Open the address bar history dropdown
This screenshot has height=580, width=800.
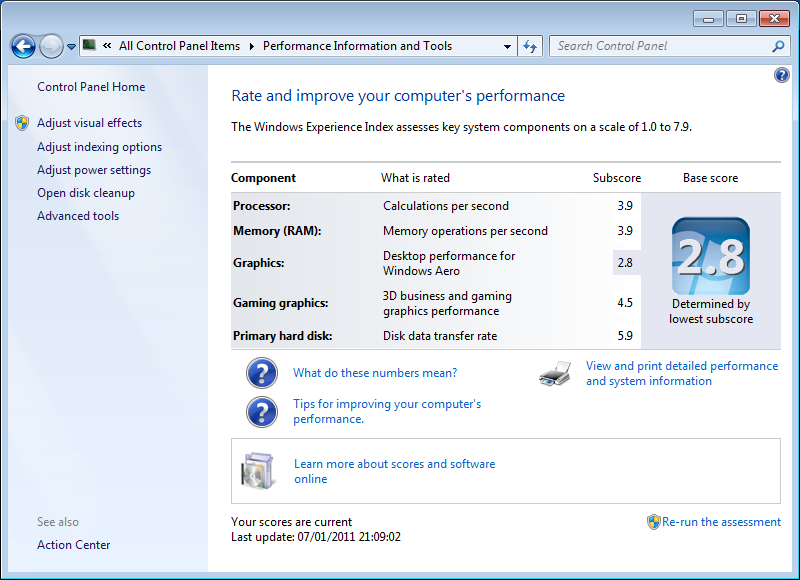click(x=507, y=46)
